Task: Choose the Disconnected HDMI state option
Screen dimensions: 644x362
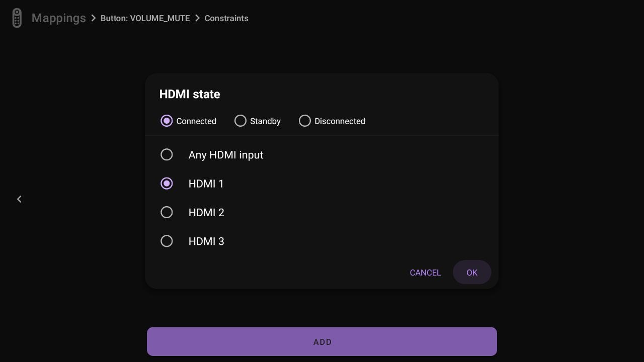Action: (305, 121)
